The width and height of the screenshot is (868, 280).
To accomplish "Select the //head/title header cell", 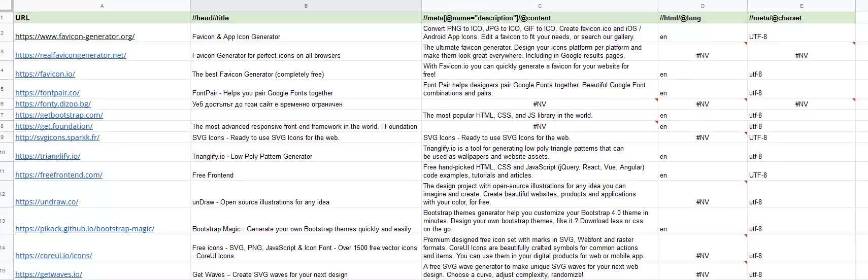I will 306,18.
